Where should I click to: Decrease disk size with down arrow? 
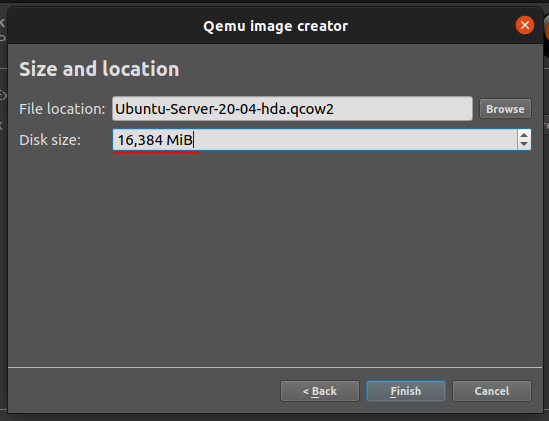pos(524,144)
